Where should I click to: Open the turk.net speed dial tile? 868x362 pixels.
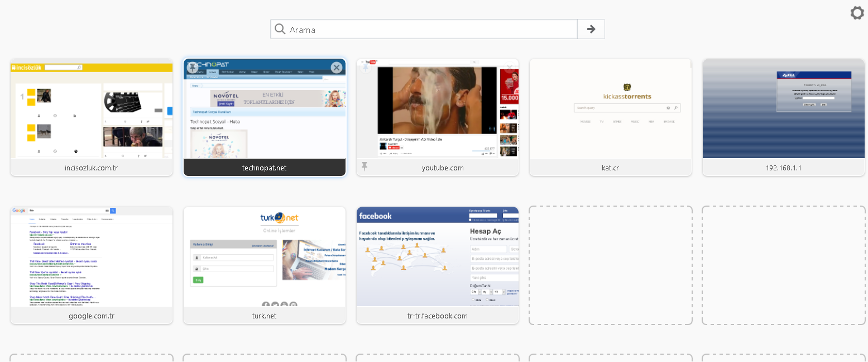(265, 265)
